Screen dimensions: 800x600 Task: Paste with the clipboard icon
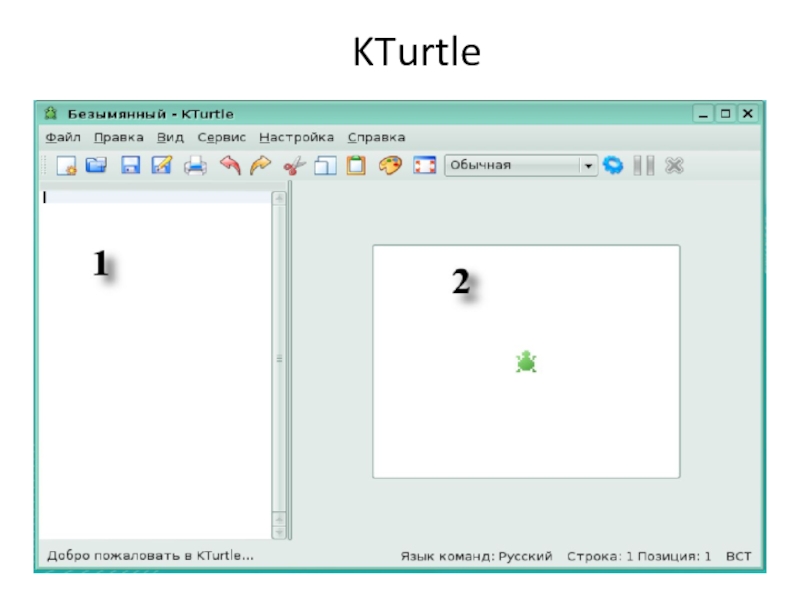(356, 165)
